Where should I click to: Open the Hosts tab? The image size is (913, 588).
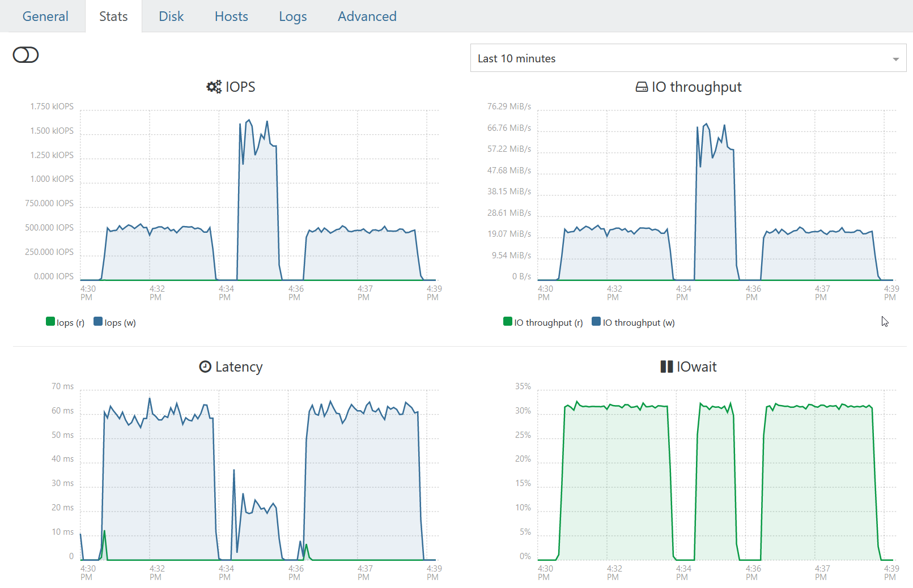[x=231, y=16]
